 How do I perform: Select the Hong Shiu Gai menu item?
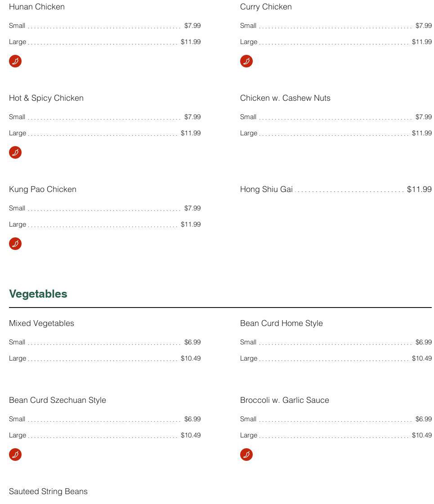pos(266,189)
